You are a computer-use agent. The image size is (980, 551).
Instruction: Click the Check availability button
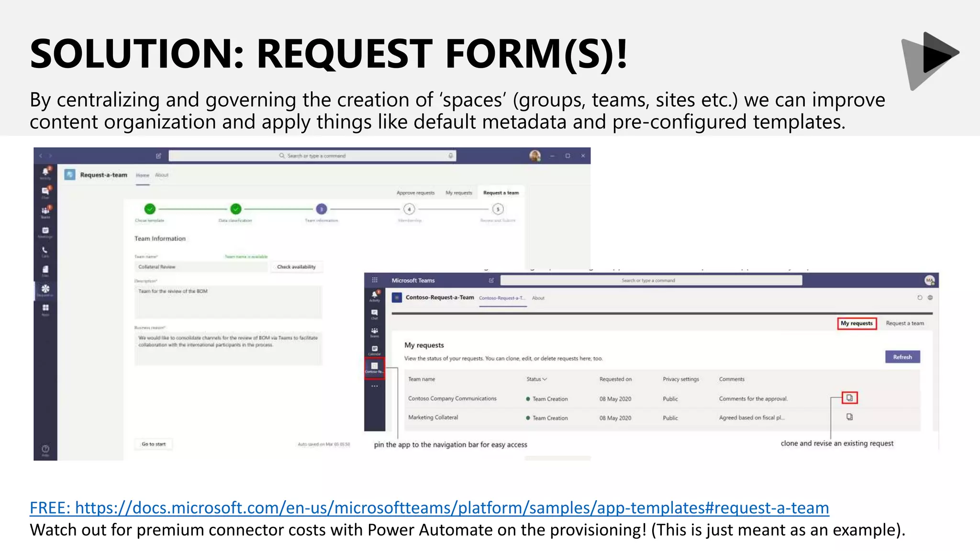[296, 267]
